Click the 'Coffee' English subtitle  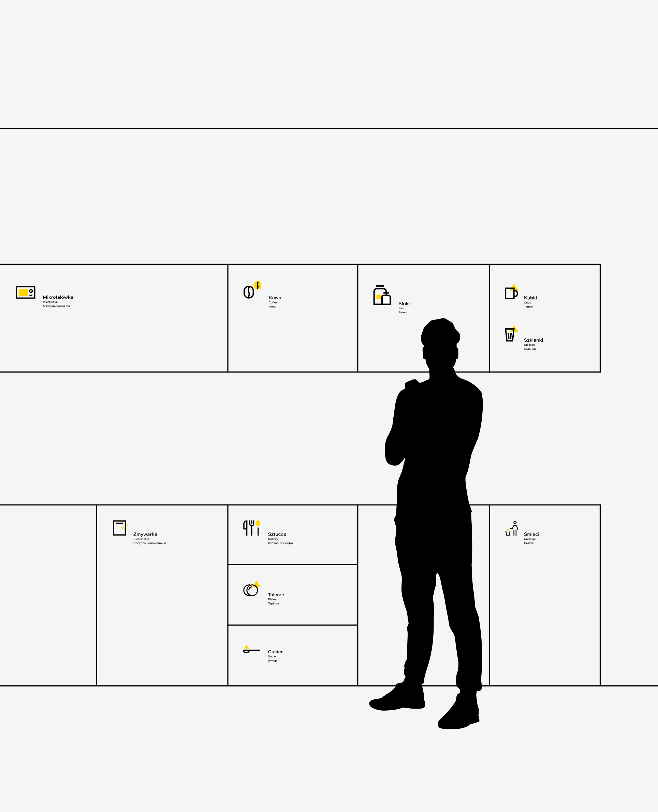point(273,302)
